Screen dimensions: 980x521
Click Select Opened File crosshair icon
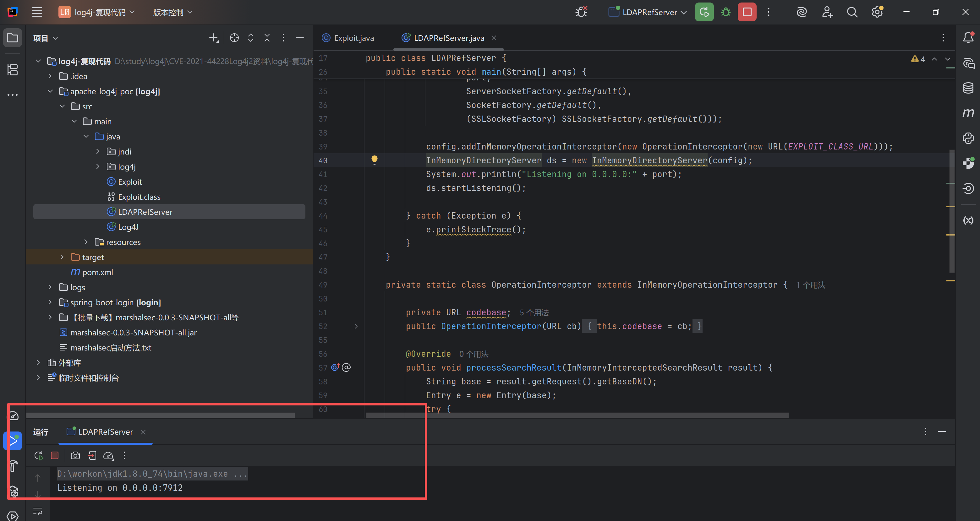coord(234,38)
